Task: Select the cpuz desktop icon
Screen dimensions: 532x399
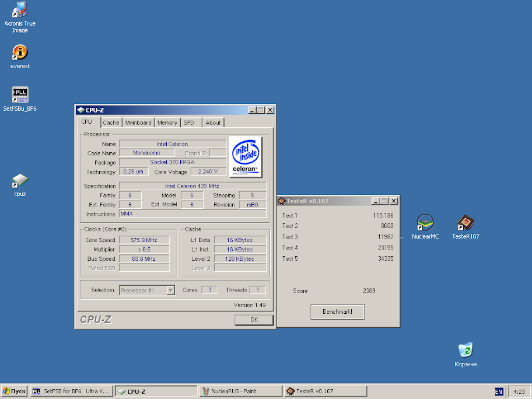Action: pos(20,181)
